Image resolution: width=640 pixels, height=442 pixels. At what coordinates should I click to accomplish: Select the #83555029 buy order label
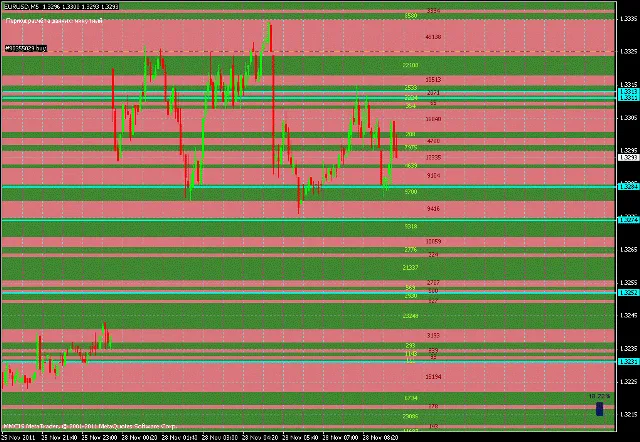pos(26,48)
